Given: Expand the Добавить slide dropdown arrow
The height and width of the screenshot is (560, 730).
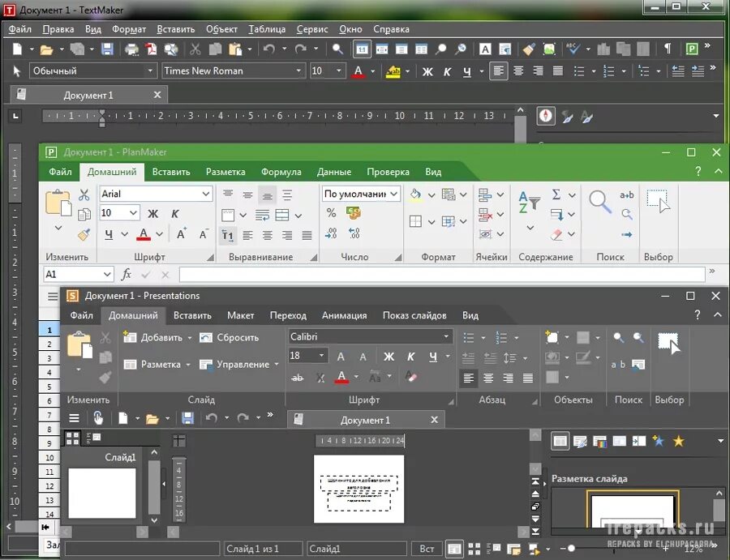Looking at the screenshot, I should point(190,338).
